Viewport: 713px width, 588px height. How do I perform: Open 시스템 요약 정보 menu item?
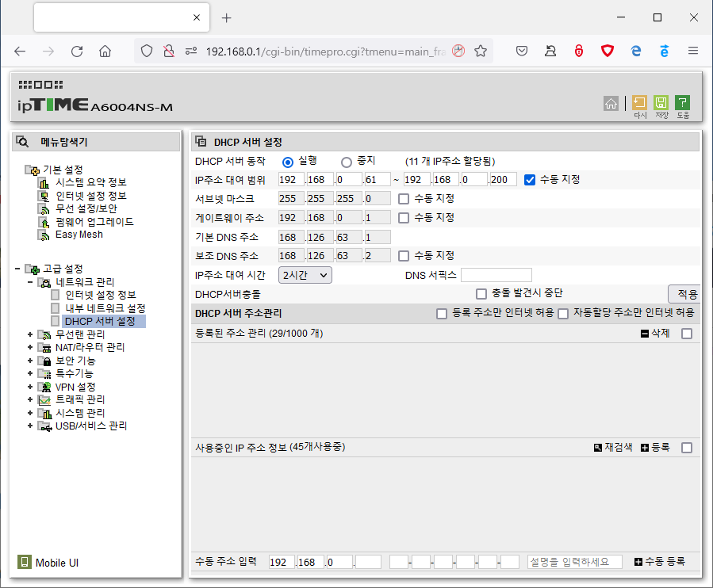click(91, 182)
